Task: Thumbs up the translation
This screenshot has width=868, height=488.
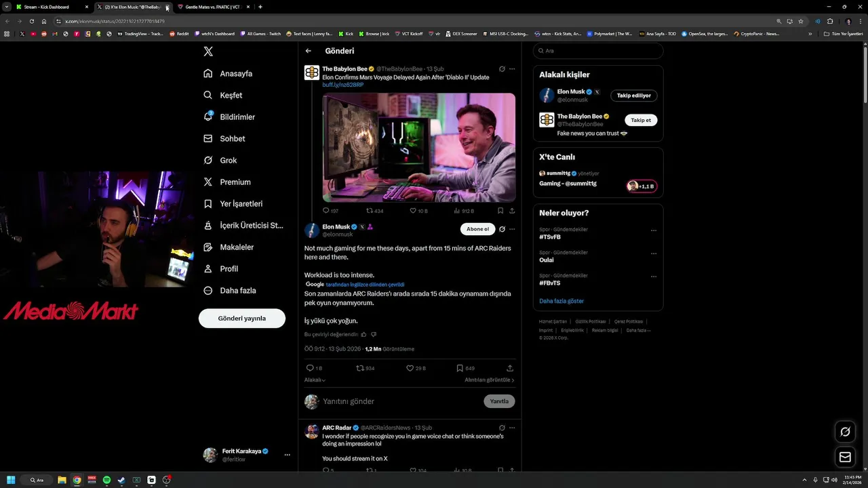Action: coord(363,334)
